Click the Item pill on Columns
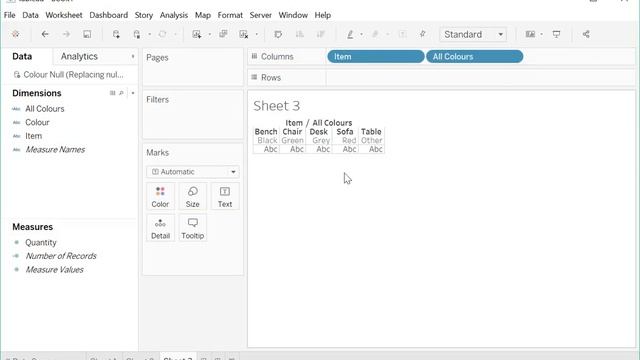 376,57
